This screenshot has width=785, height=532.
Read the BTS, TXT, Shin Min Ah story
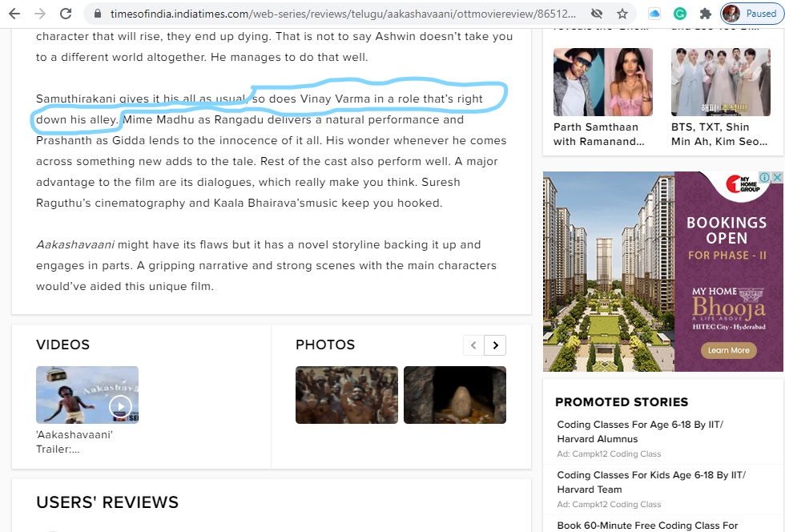(x=719, y=135)
